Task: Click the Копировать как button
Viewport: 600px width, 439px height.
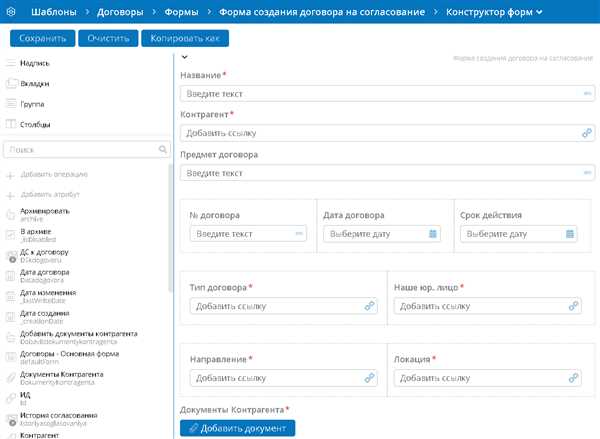Action: [185, 38]
